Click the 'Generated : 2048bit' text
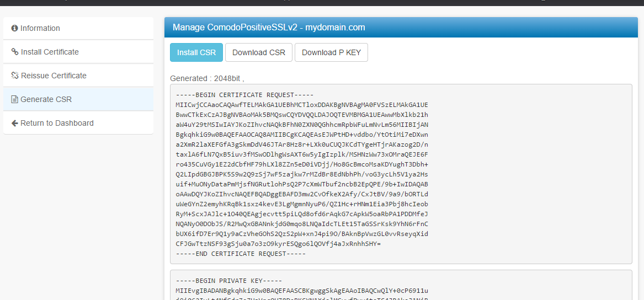This screenshot has width=644, height=300. click(x=207, y=78)
